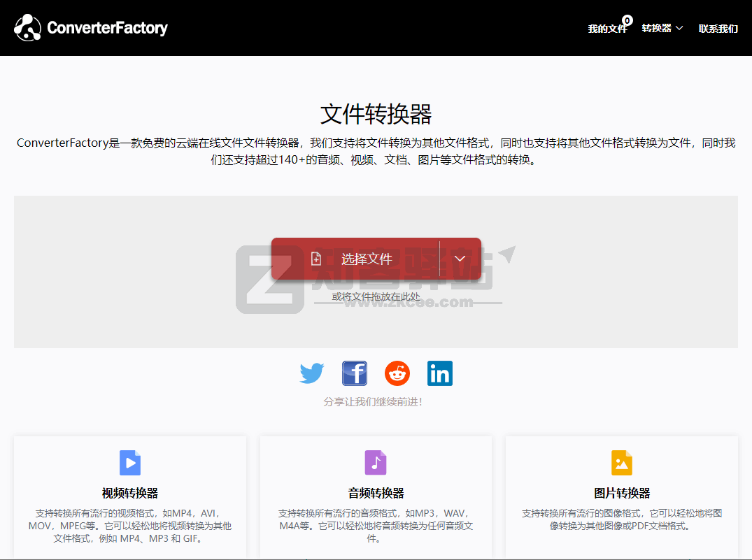Image resolution: width=752 pixels, height=560 pixels.
Task: Open the 视频转换器 card title link
Action: point(129,492)
